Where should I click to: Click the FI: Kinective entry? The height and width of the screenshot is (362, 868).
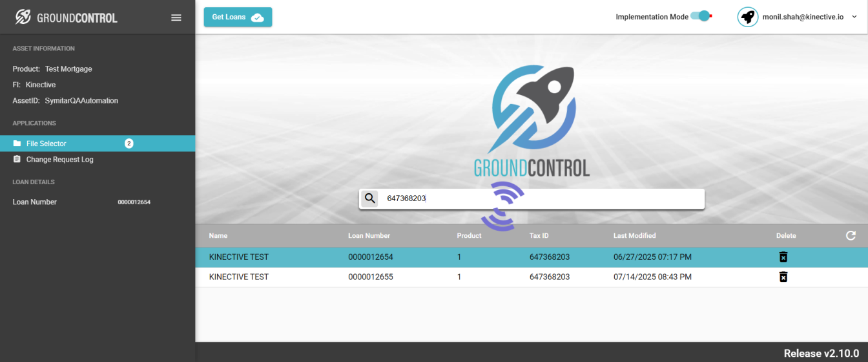34,85
